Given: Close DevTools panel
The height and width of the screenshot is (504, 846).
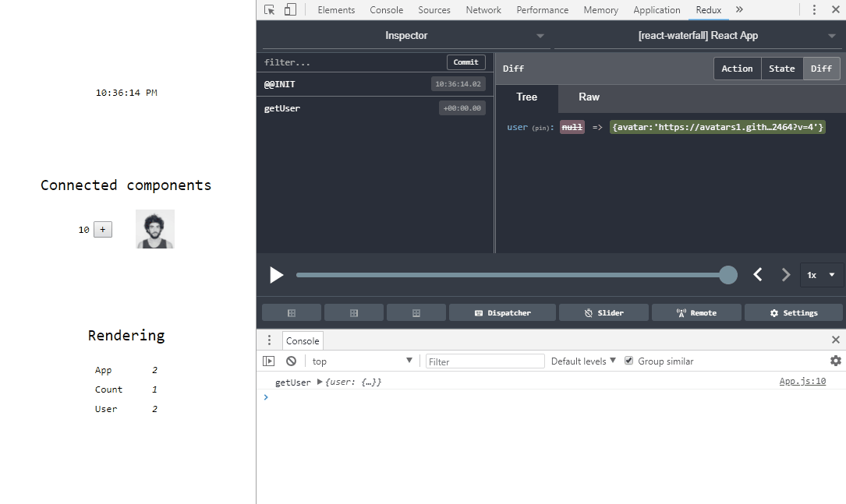Looking at the screenshot, I should click(836, 9).
